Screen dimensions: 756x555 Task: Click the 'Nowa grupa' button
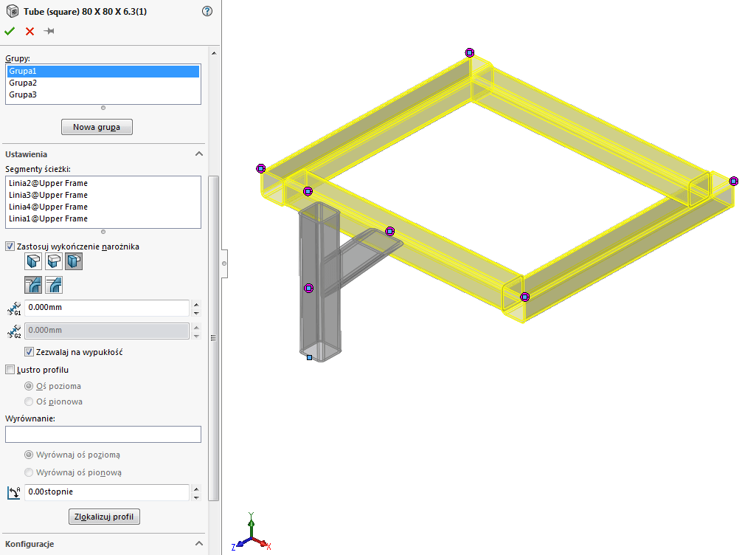pyautogui.click(x=102, y=127)
